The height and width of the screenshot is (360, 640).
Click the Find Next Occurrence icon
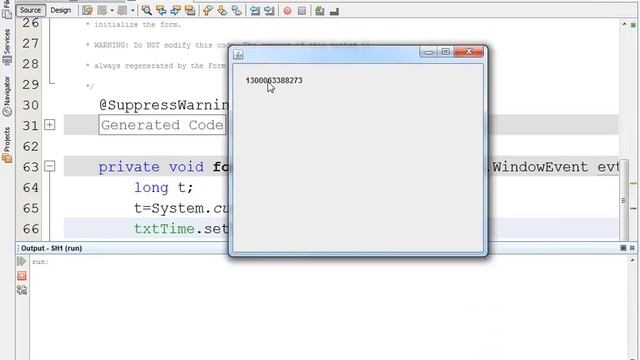(176, 11)
